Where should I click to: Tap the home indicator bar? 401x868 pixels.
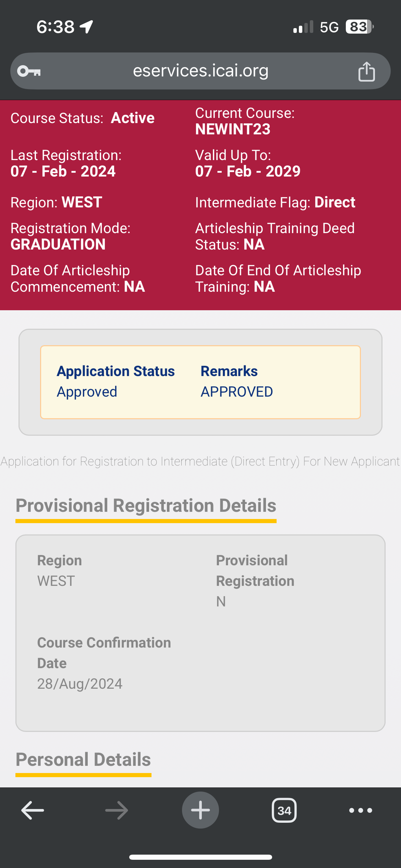click(200, 857)
